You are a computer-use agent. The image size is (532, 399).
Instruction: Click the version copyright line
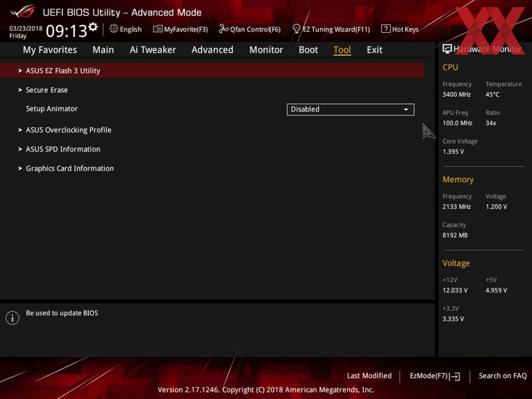tap(266, 390)
